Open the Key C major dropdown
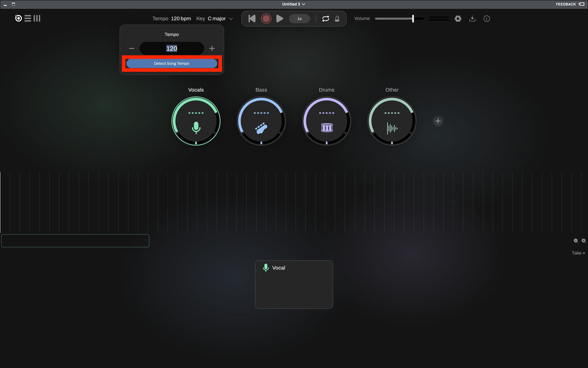Screen dimensions: 588x368 [x=214, y=19]
